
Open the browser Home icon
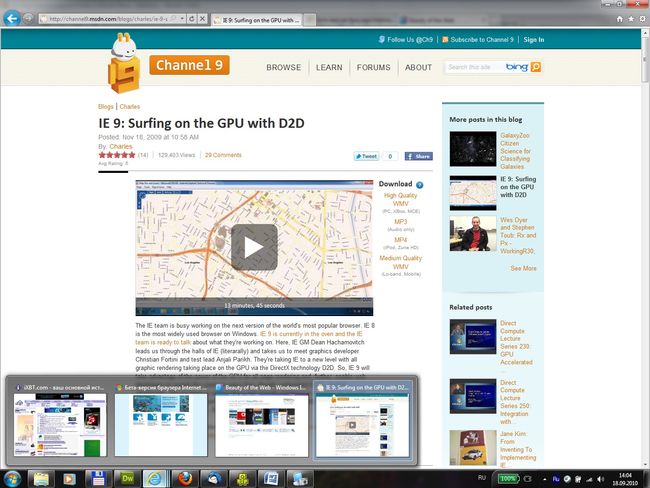click(620, 19)
